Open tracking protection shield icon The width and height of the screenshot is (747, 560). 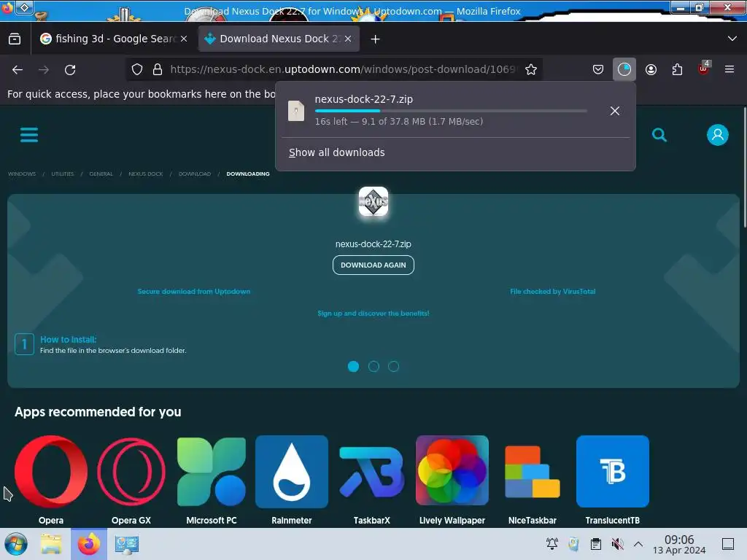[x=137, y=69]
